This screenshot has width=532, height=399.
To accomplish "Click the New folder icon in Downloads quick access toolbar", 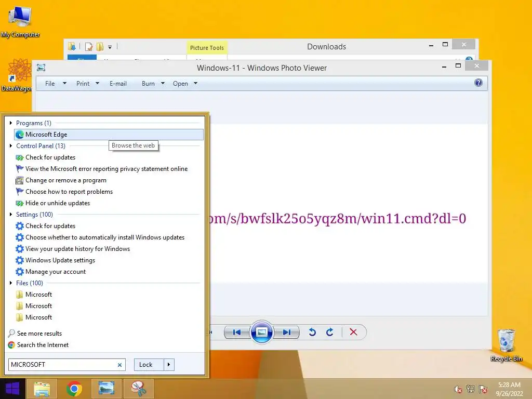I will click(x=100, y=47).
